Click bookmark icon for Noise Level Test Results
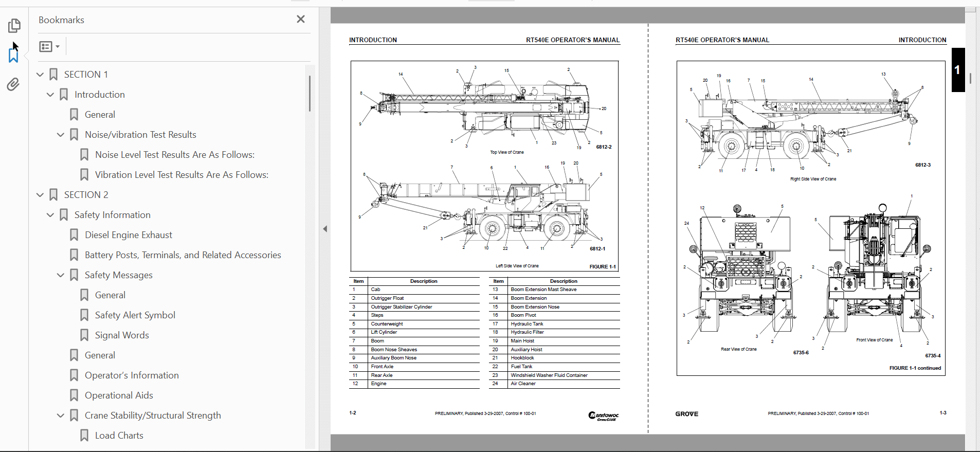The width and height of the screenshot is (980, 452). [84, 155]
